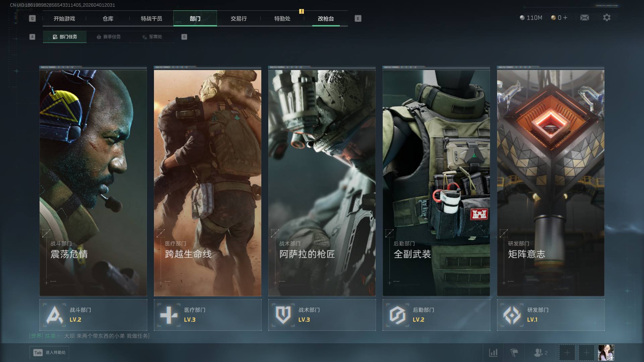Viewport: 644px width, 362px height.
Task: Open the statistics bar chart icon
Action: click(493, 353)
